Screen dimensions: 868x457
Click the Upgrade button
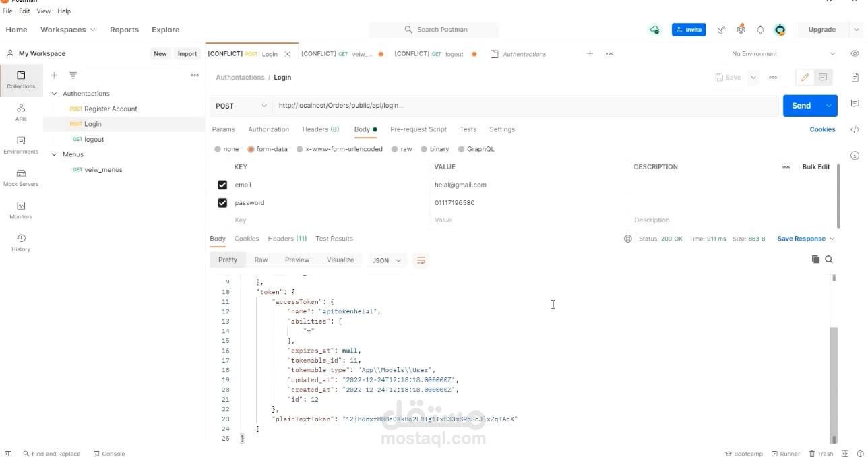tap(821, 30)
